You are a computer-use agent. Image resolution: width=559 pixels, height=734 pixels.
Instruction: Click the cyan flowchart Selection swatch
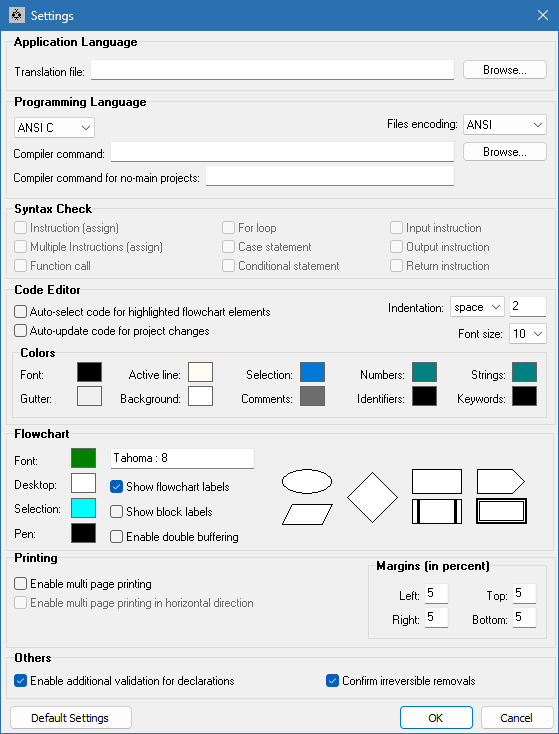pos(83,508)
